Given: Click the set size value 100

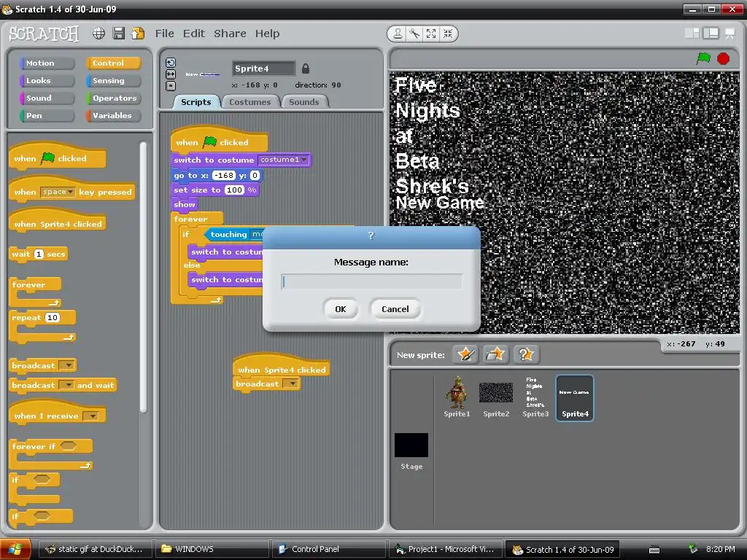Looking at the screenshot, I should tap(234, 190).
